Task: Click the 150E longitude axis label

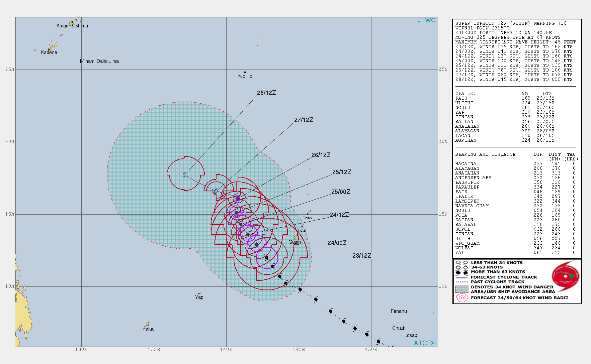Action: point(371,350)
